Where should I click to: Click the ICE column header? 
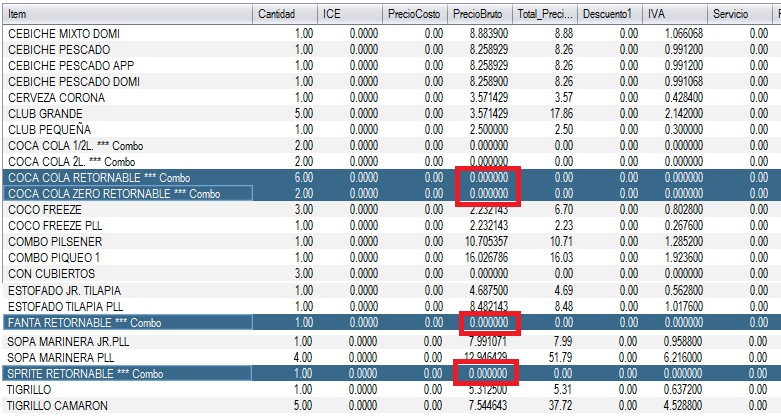coord(348,14)
